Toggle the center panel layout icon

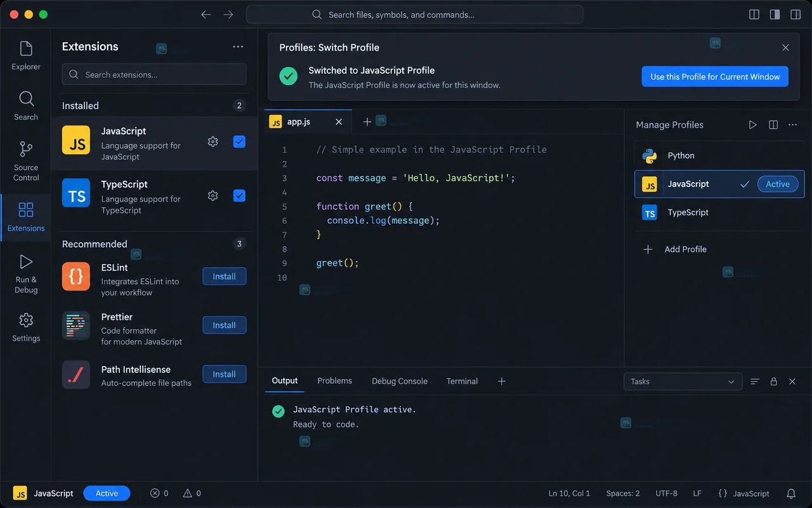point(775,15)
